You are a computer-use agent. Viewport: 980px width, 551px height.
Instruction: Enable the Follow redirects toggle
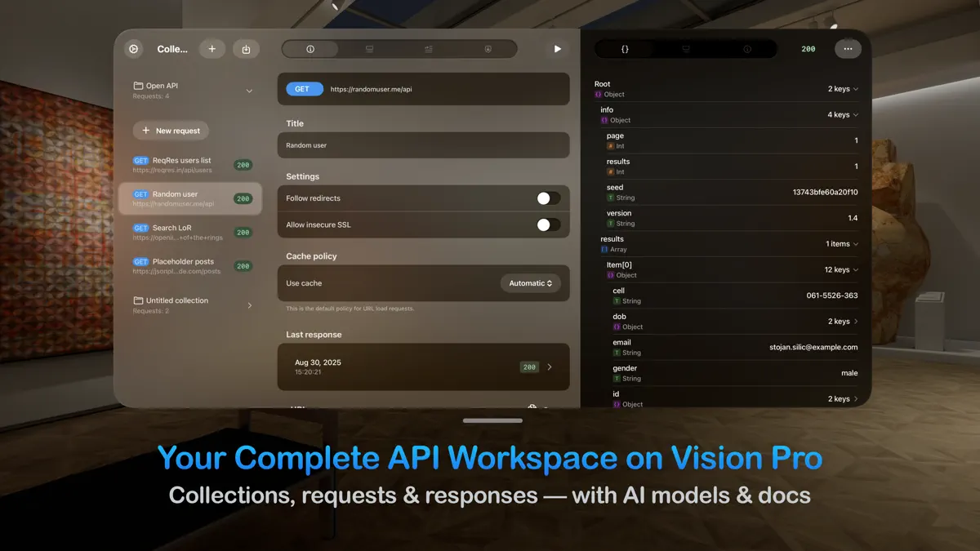point(548,198)
